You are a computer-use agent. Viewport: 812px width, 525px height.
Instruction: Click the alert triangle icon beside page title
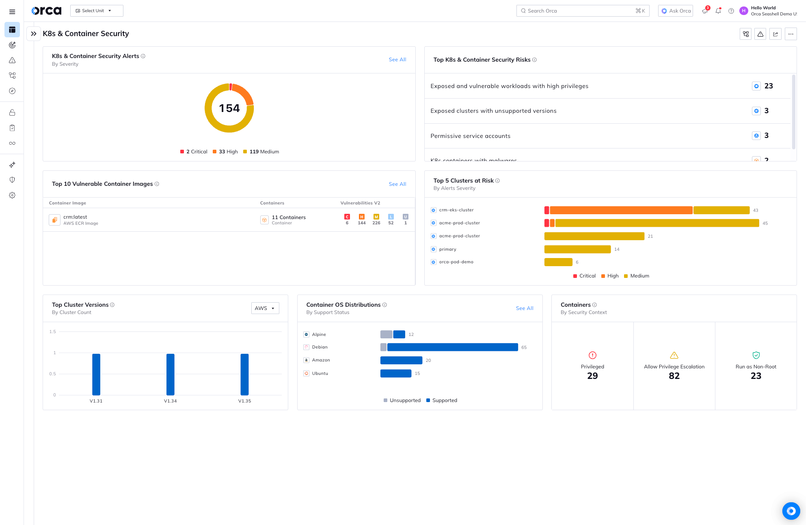[760, 34]
